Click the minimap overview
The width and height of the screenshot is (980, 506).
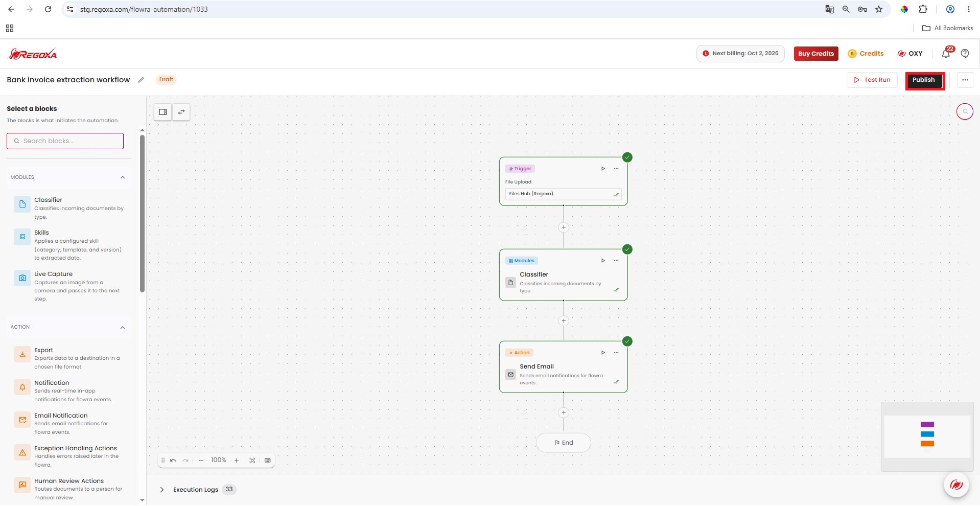pyautogui.click(x=927, y=436)
